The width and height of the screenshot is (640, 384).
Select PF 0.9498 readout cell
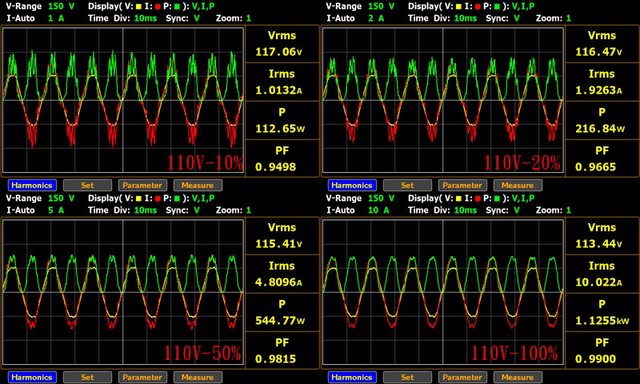(282, 159)
